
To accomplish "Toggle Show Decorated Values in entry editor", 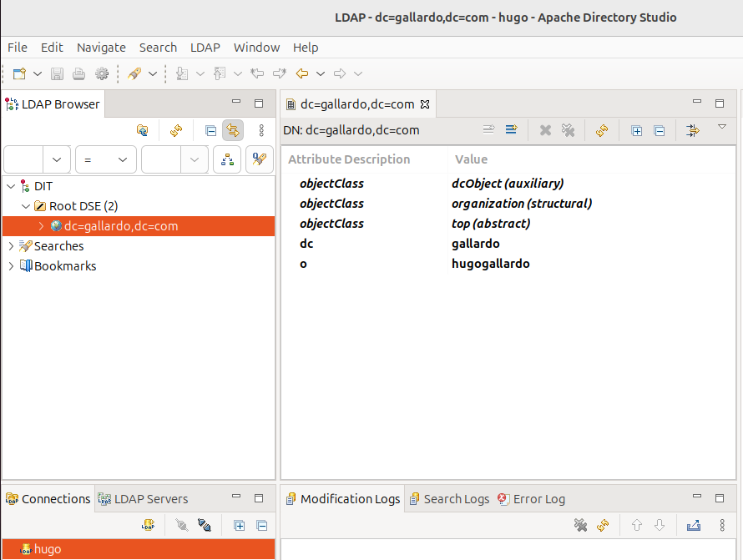I will (x=692, y=130).
